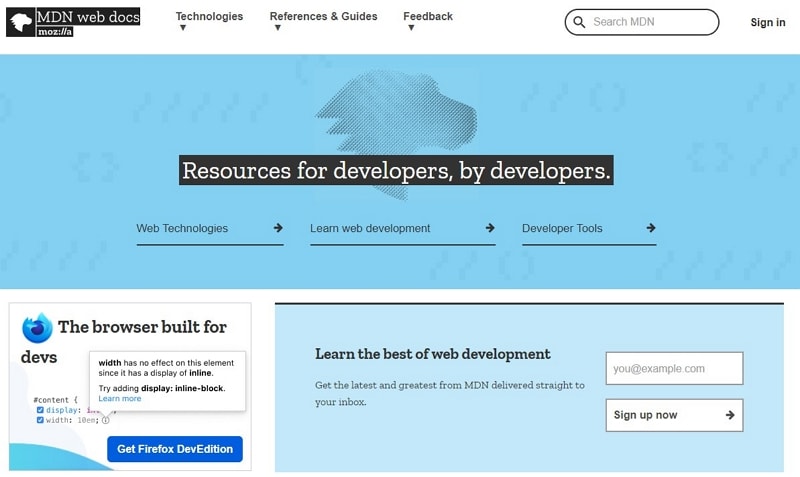Click the Sign in link
Viewport: 800px width, 477px height.
767,22
